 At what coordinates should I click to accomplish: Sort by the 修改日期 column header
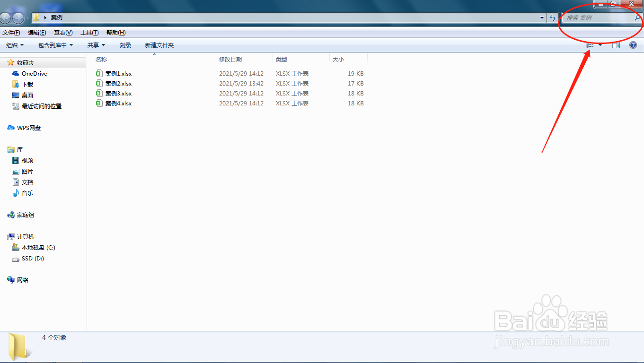click(x=230, y=60)
